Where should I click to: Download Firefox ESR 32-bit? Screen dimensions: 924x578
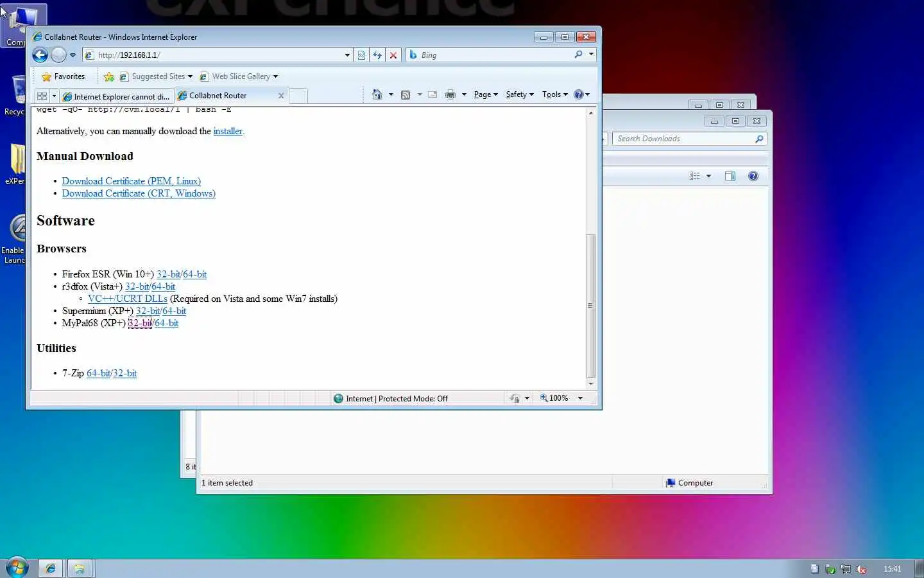point(168,274)
